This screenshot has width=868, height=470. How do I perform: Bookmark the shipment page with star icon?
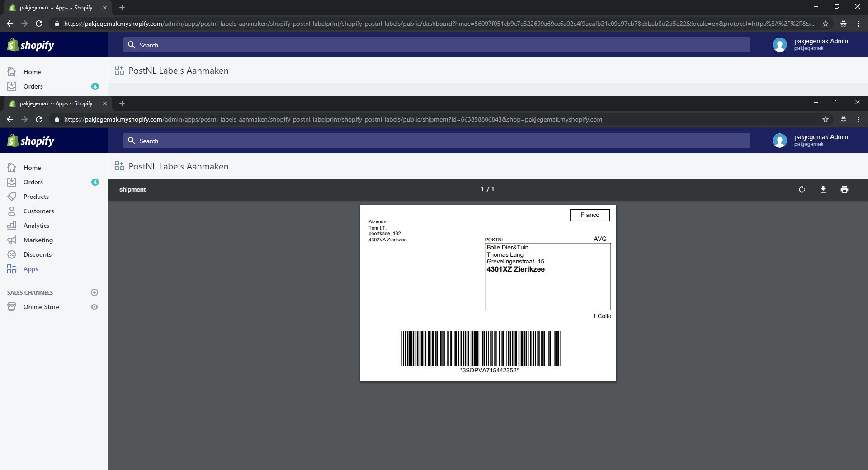[826, 119]
